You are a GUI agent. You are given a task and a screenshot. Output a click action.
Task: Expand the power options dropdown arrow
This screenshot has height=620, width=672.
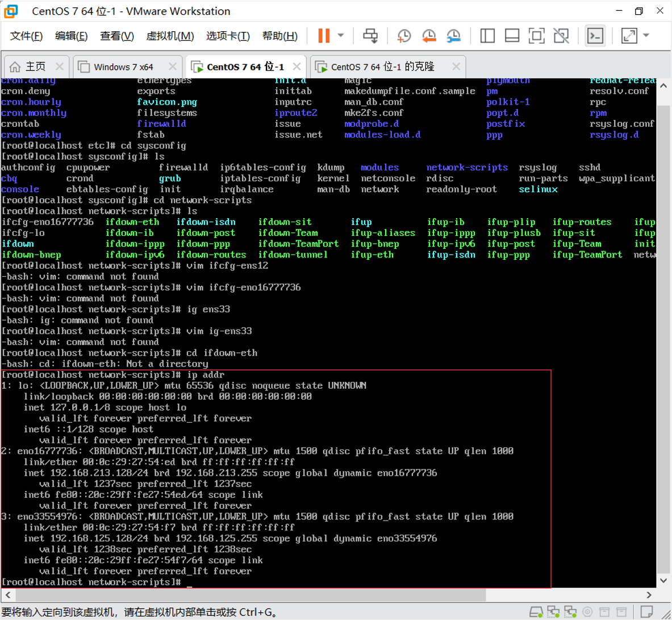(341, 36)
